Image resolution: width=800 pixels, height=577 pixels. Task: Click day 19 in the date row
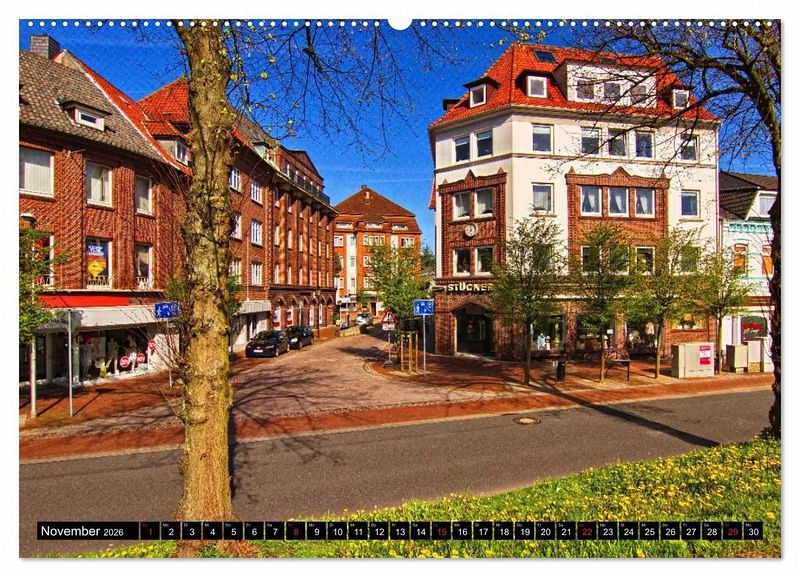pyautogui.click(x=524, y=531)
